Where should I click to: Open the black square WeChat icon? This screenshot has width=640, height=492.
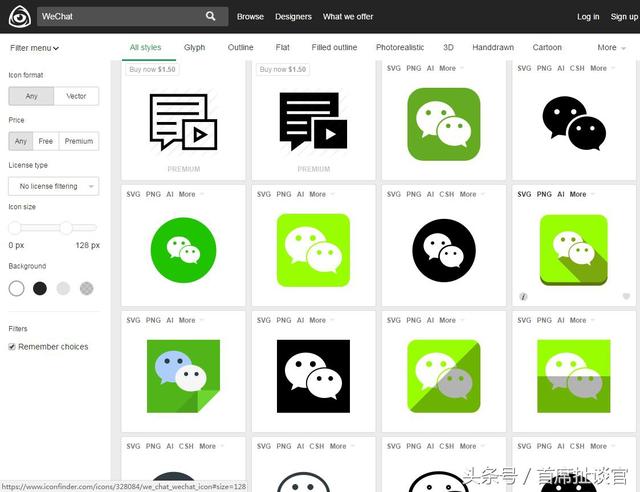point(313,376)
